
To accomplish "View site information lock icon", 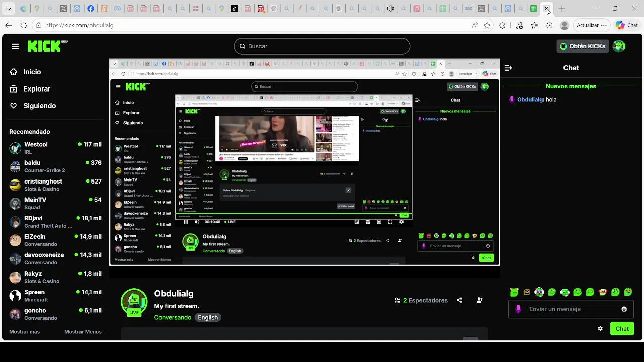I will click(x=38, y=25).
